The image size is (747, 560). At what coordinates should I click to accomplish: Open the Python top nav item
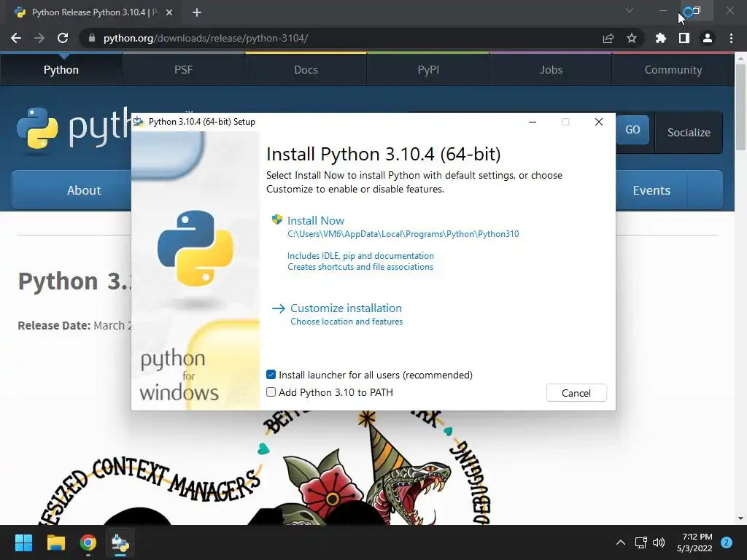coord(61,70)
